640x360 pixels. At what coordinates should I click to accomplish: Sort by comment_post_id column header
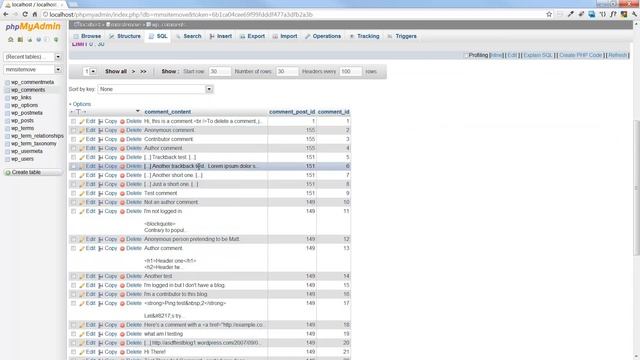point(292,112)
